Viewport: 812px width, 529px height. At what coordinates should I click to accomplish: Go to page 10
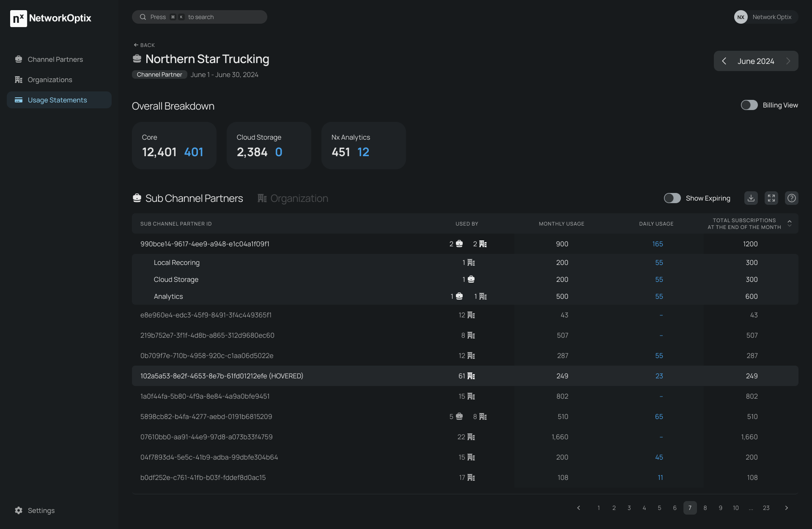pyautogui.click(x=736, y=508)
